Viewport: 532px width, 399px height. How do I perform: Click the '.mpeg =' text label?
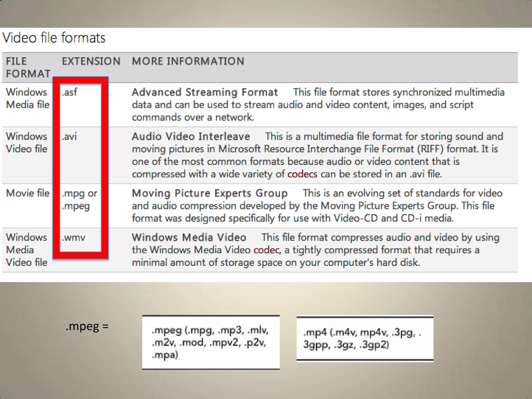tap(87, 326)
